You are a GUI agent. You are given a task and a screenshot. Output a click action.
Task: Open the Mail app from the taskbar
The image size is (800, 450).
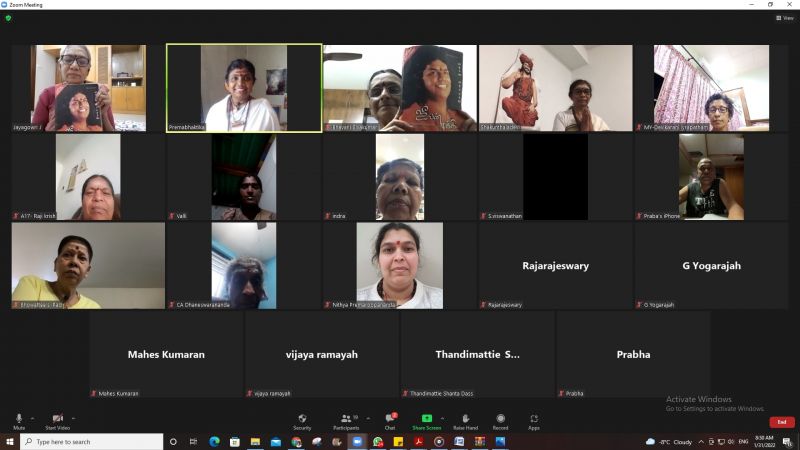[276, 441]
